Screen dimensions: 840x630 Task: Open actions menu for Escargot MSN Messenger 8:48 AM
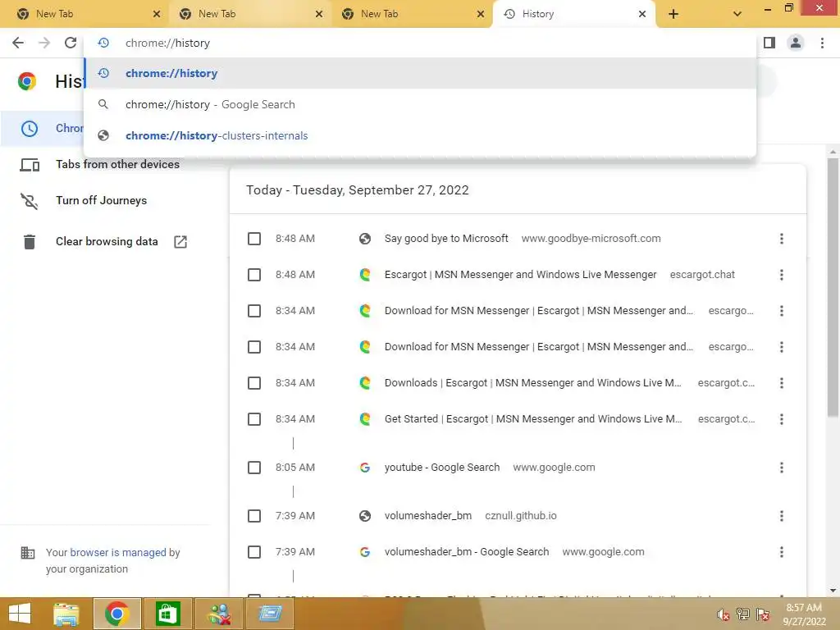782,275
